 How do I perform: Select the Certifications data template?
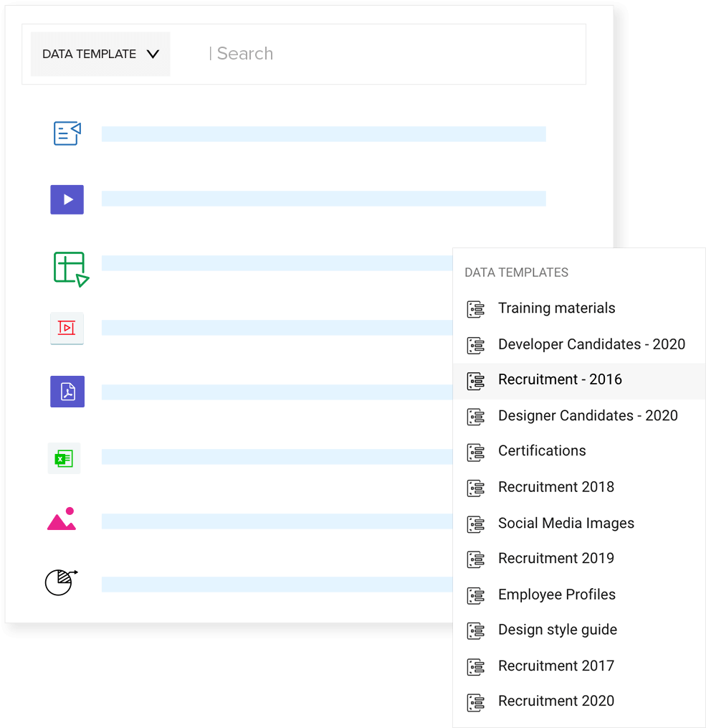542,451
